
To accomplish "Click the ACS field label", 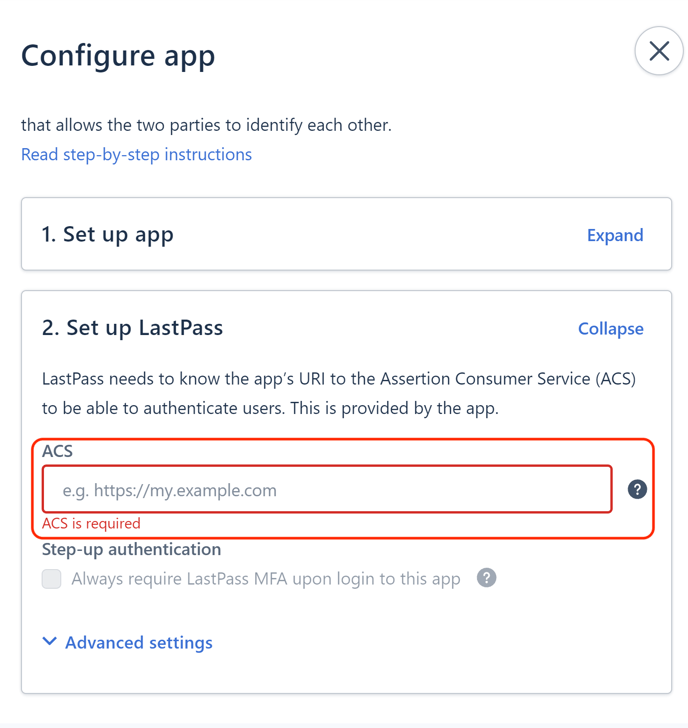I will (58, 451).
